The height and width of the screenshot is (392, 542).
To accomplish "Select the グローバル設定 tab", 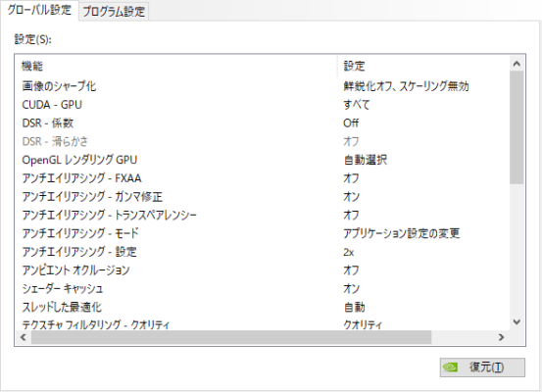I will pyautogui.click(x=39, y=10).
